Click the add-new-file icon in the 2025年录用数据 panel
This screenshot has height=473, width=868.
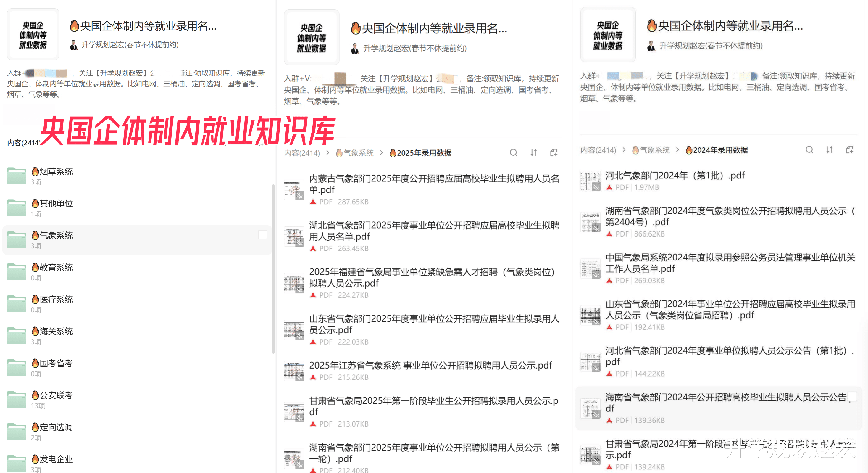point(554,153)
